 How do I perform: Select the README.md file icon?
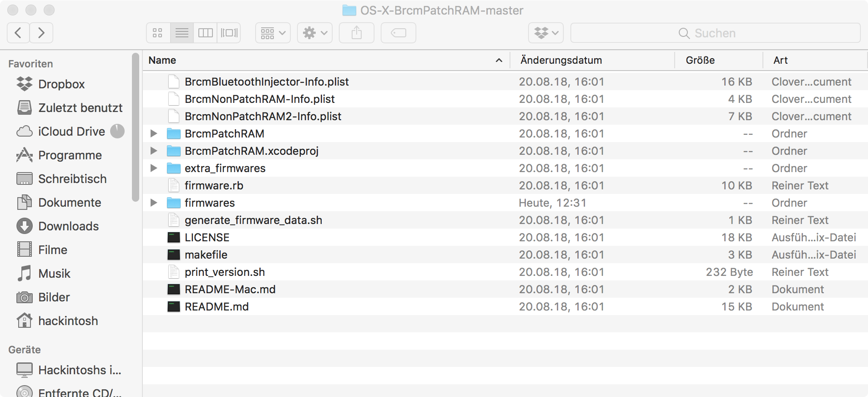point(173,306)
